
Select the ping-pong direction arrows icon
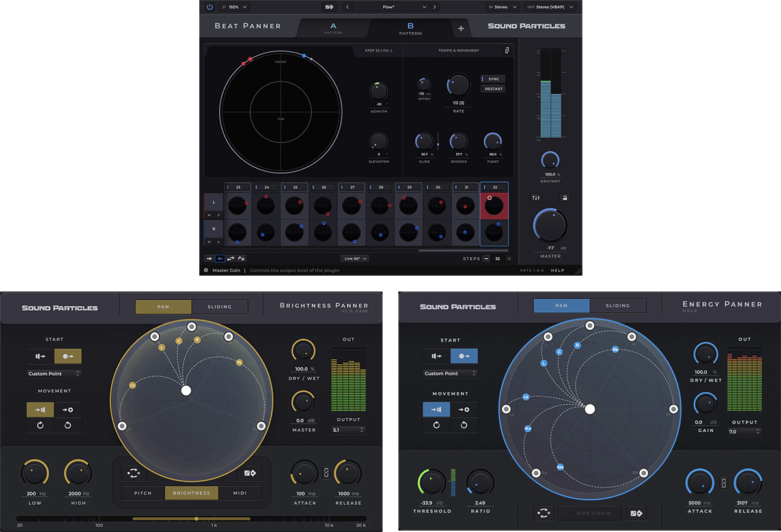[x=230, y=258]
